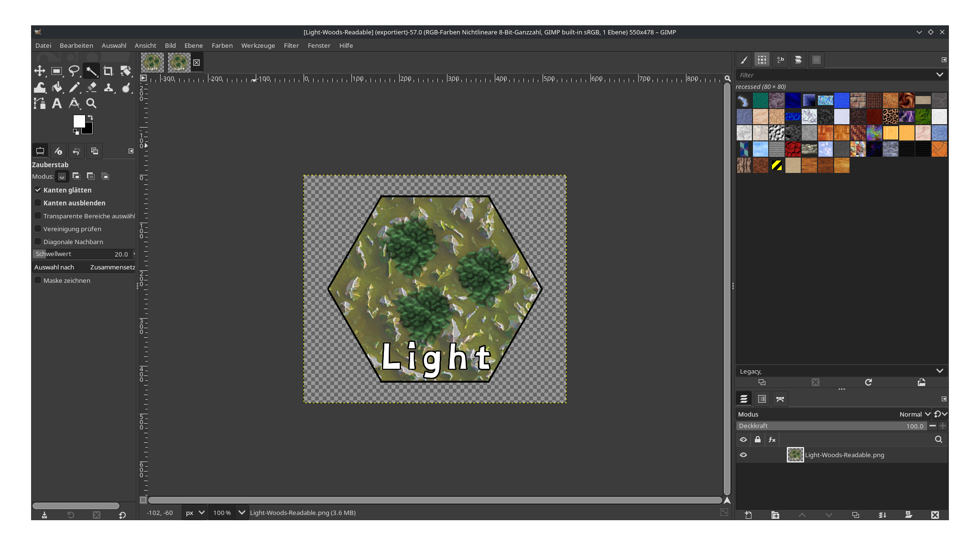Viewport: 980px width, 557px height.
Task: Open the Filter menu
Action: (291, 45)
